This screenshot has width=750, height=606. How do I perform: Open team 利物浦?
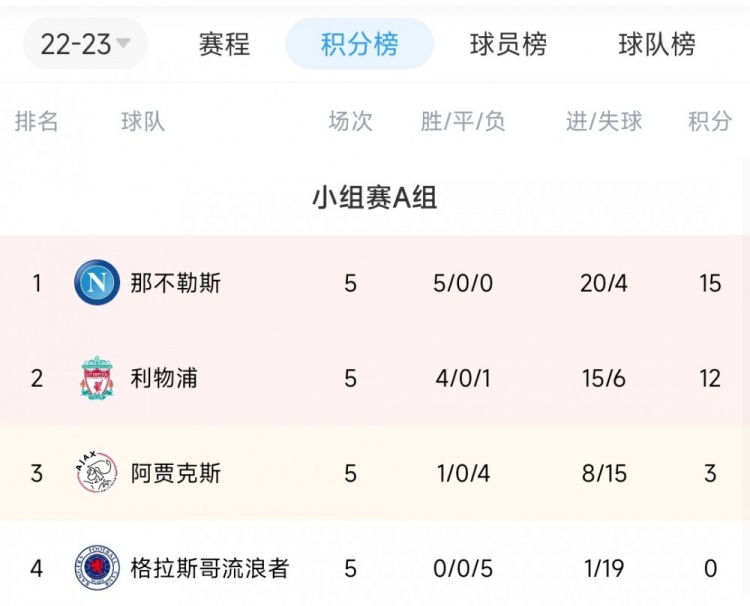[x=164, y=378]
